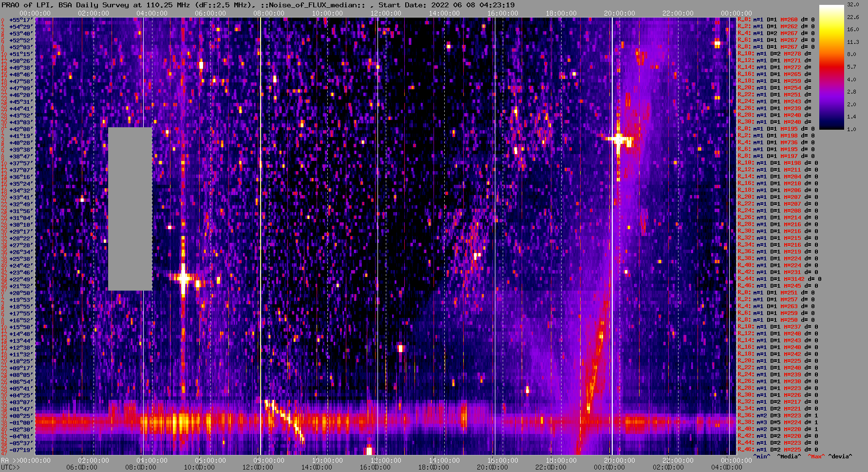The width and height of the screenshot is (868, 472).
Task: Click the 32.0 value on color scale
Action: click(x=853, y=4)
